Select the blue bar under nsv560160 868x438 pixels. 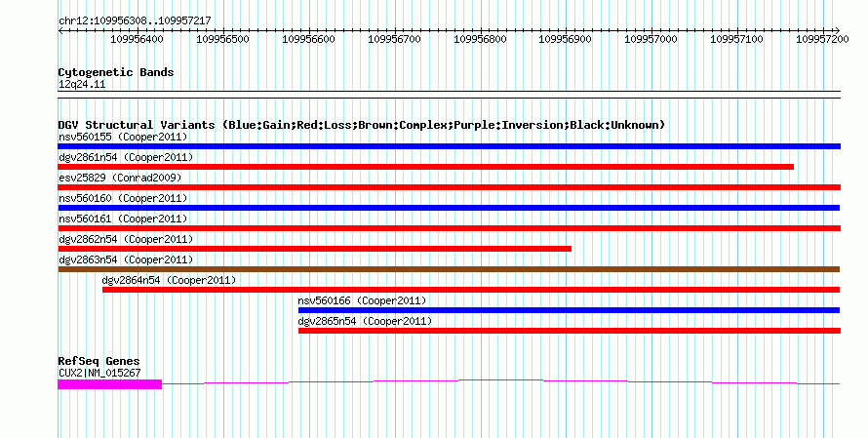click(449, 208)
